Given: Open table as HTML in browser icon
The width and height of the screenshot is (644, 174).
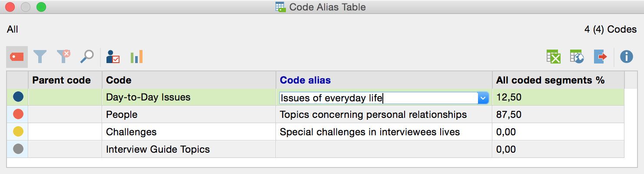Looking at the screenshot, I should (x=577, y=57).
